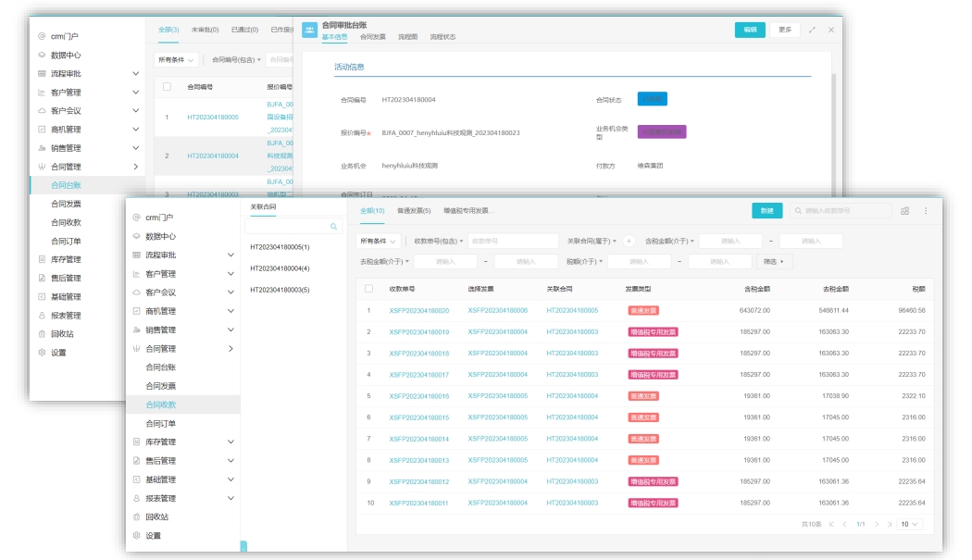Expand 客户管理 chevron in the front window sidebar

coord(231,273)
